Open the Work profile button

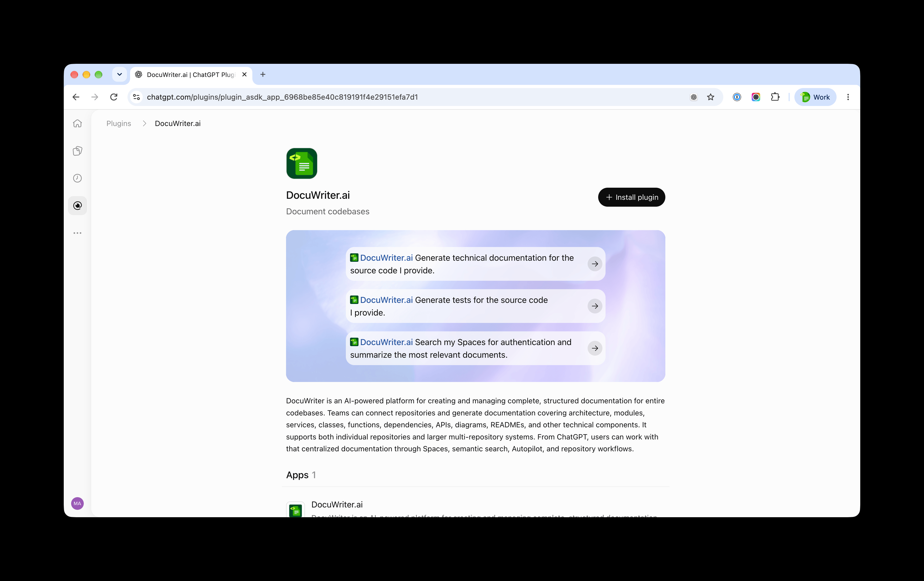pyautogui.click(x=815, y=97)
